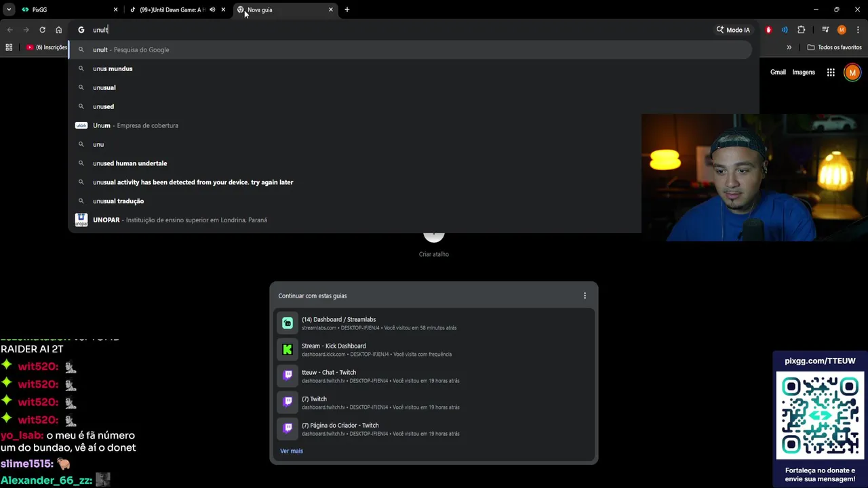The height and width of the screenshot is (488, 868).
Task: Reload the current page
Action: pyautogui.click(x=42, y=30)
